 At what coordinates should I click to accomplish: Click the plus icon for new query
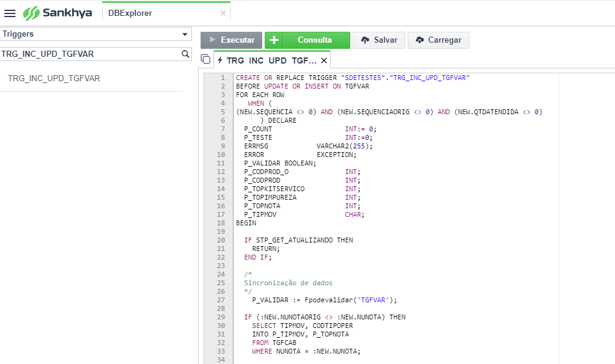tap(274, 40)
